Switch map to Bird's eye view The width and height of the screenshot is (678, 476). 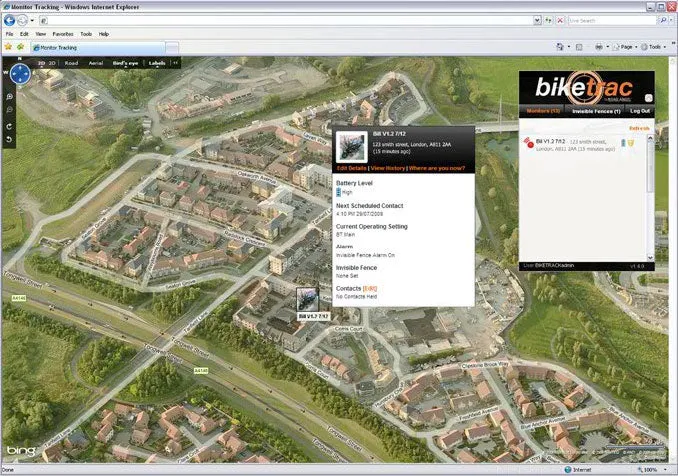pyautogui.click(x=125, y=63)
